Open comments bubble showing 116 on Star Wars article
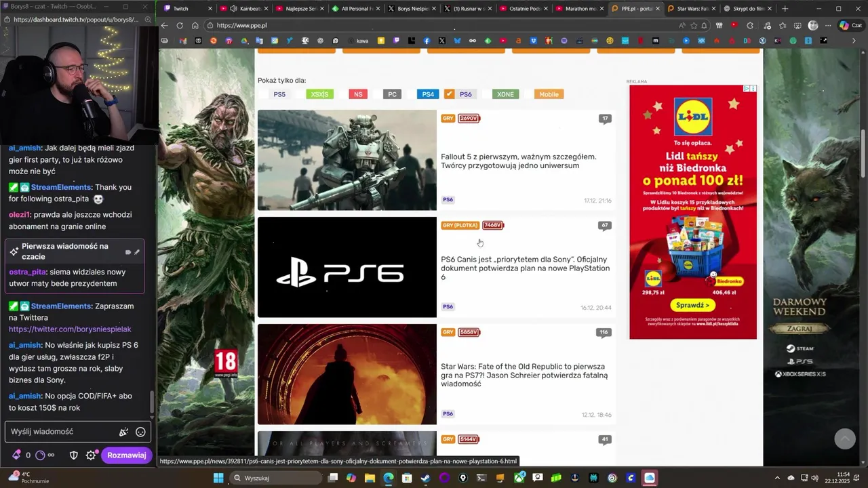 [x=603, y=333]
